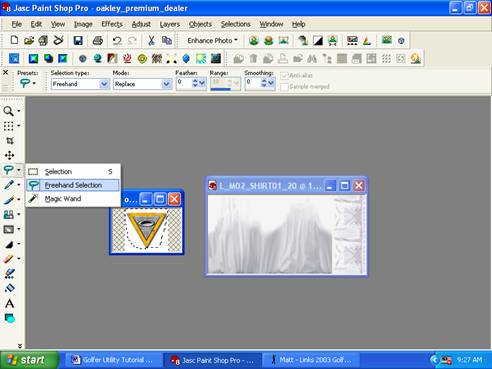Click the Undo arrow icon
This screenshot has width=492, height=369.
click(117, 41)
